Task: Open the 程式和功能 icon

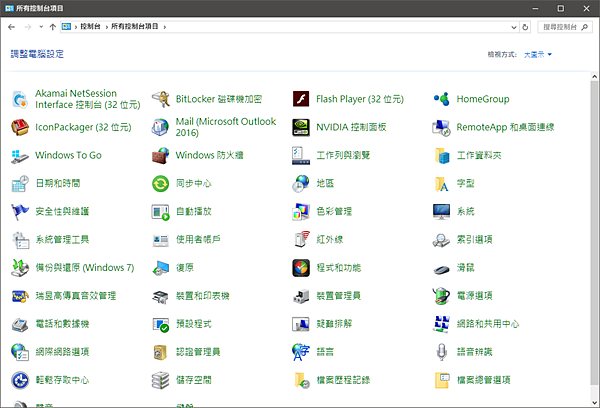Action: tap(301, 268)
